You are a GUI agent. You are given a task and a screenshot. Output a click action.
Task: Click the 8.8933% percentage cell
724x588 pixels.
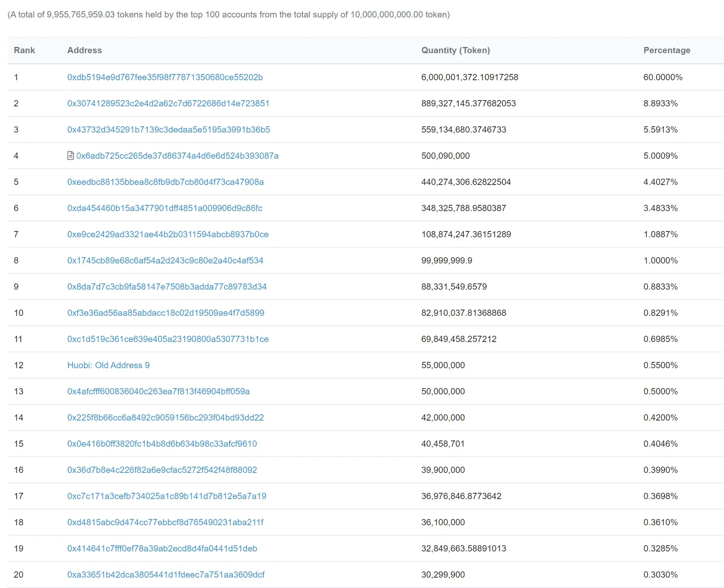661,103
